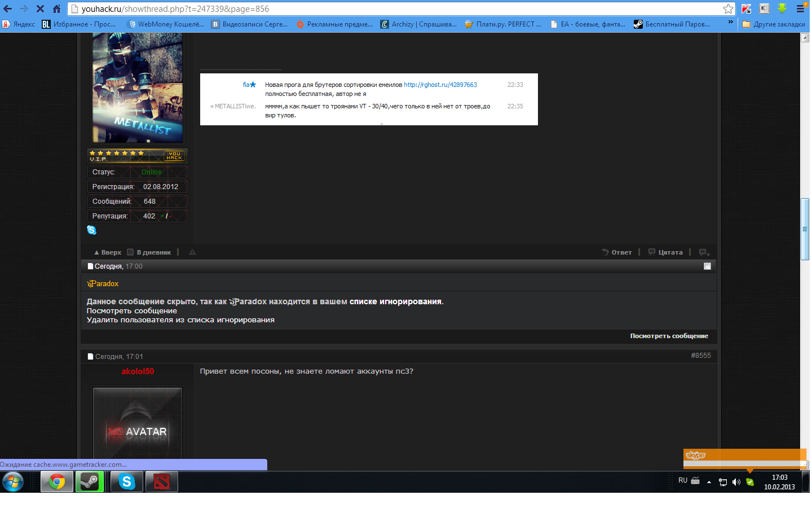Change the RU input language indicator
The image size is (812, 508).
click(x=683, y=480)
